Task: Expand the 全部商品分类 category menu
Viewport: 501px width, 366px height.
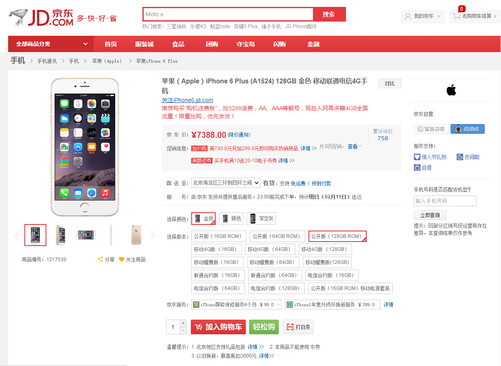Action: [x=51, y=44]
